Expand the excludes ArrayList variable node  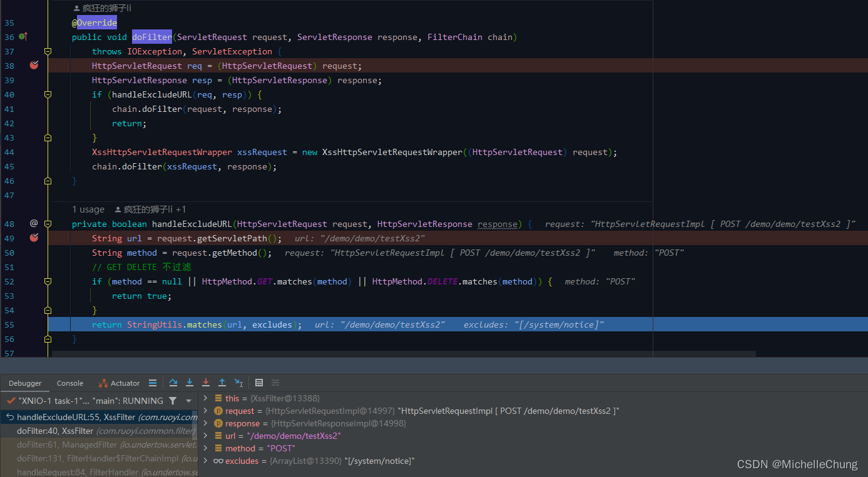[206, 461]
